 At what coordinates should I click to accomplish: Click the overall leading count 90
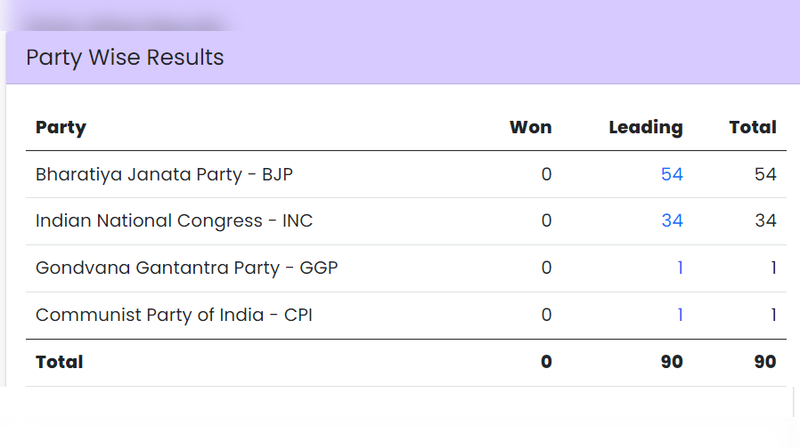pos(671,362)
